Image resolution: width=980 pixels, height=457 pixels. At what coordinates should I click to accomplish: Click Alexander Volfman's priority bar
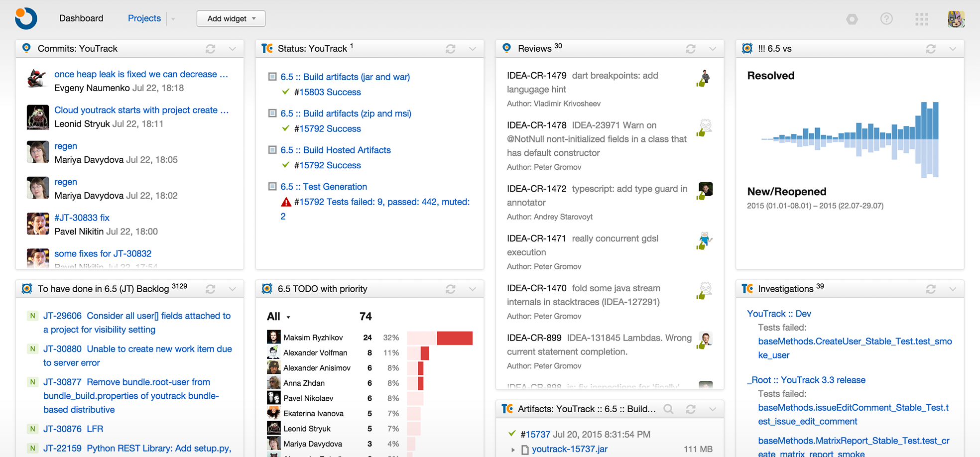425,353
